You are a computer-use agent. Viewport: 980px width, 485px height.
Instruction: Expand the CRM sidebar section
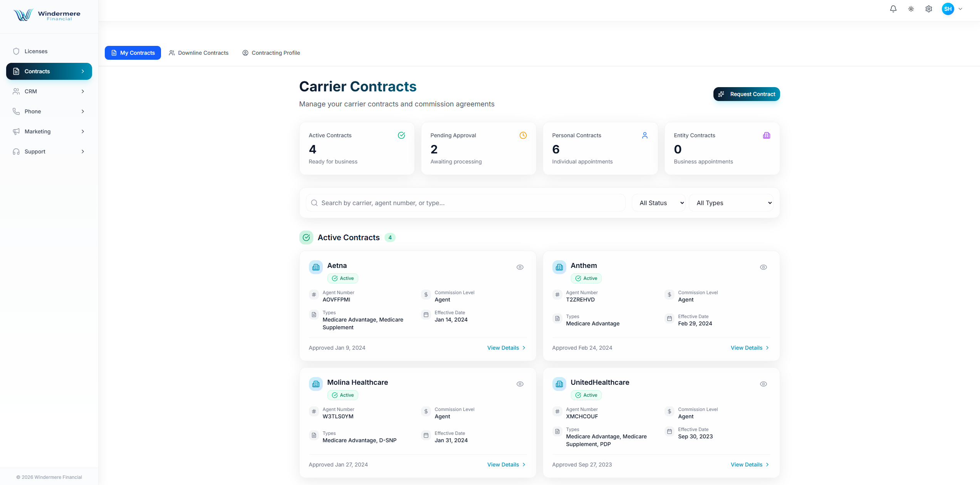49,91
